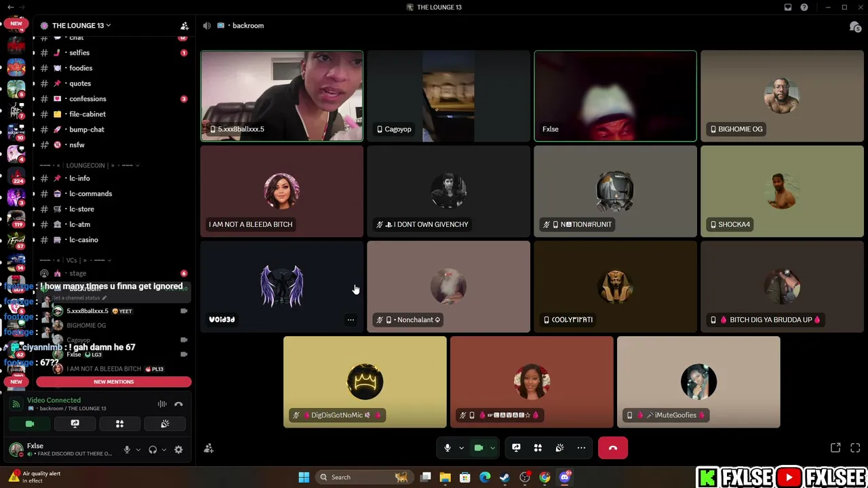Start an activity from the left panel
This screenshot has height=488, width=868.
(x=119, y=424)
